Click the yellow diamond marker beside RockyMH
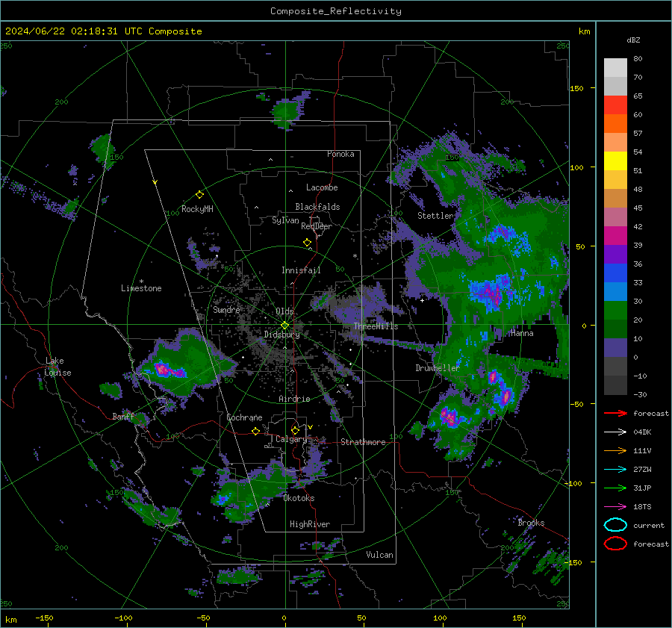The width and height of the screenshot is (672, 628). click(199, 195)
